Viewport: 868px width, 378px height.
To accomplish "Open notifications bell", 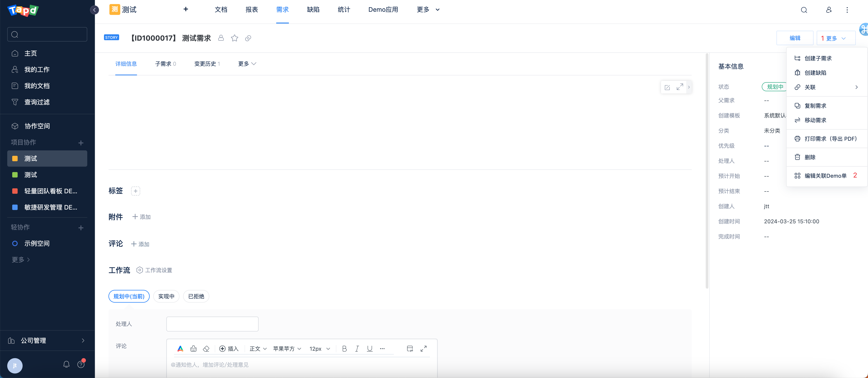I will pyautogui.click(x=66, y=364).
